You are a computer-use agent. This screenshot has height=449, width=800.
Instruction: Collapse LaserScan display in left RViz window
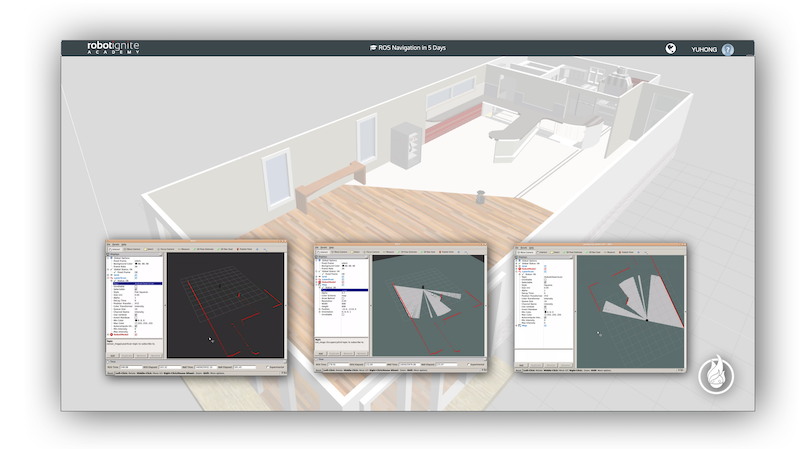tap(108, 278)
